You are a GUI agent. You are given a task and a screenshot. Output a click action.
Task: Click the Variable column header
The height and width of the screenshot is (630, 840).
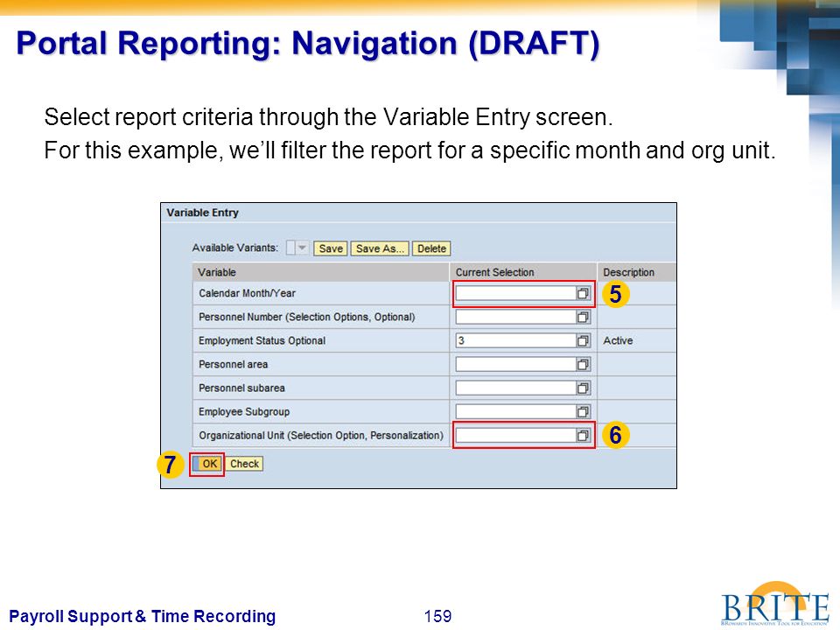coord(321,272)
